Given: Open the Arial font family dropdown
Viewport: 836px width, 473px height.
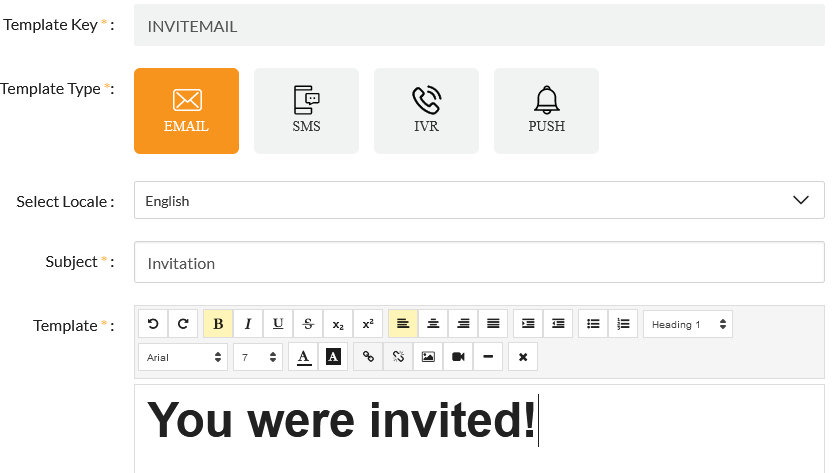Looking at the screenshot, I should pyautogui.click(x=182, y=357).
